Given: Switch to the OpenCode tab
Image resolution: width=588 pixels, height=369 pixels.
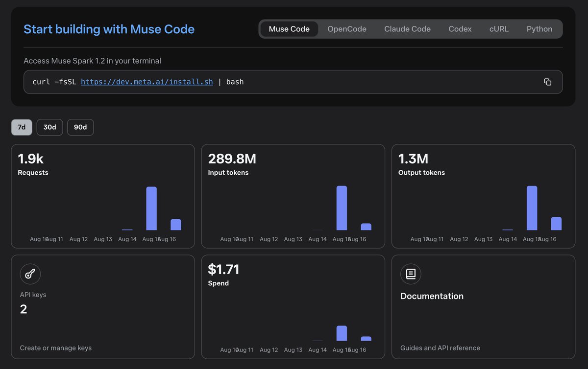Looking at the screenshot, I should pos(347,29).
